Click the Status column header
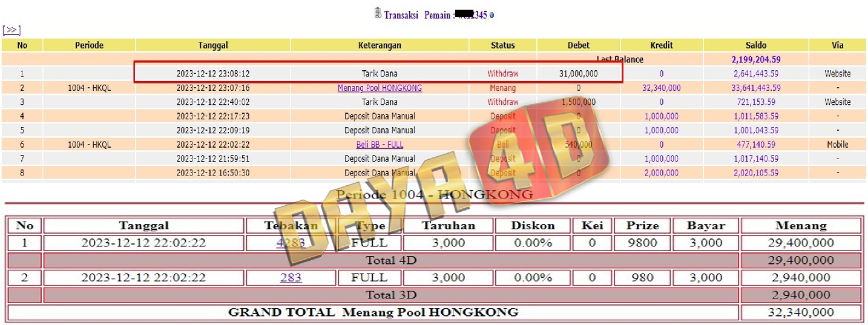This screenshot has width=868, height=325. pos(503,45)
